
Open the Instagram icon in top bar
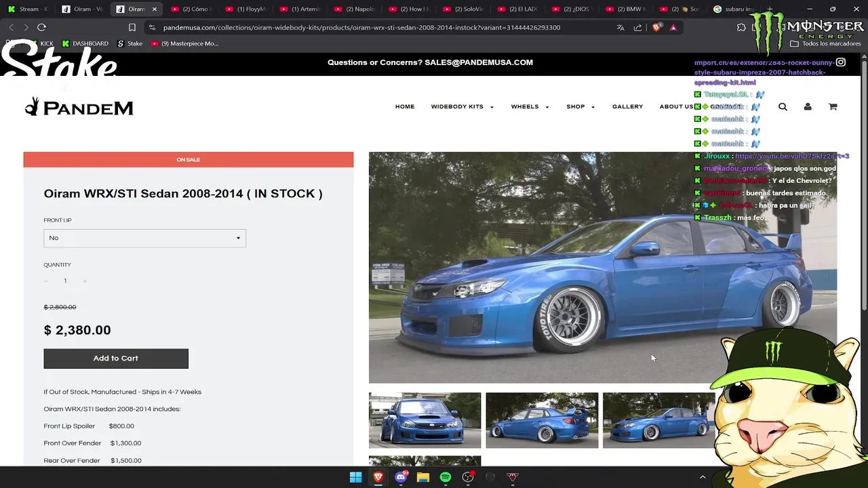pyautogui.click(x=841, y=62)
